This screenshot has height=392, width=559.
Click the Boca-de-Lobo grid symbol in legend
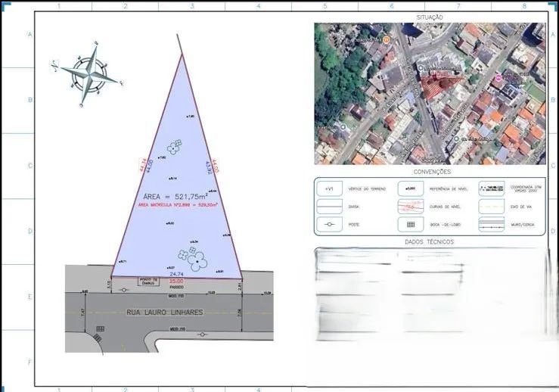[411, 225]
